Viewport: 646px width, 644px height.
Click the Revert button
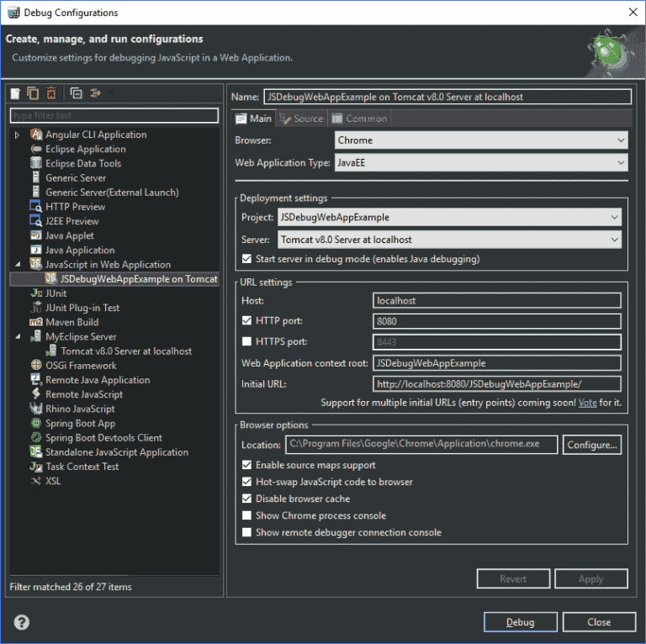513,578
